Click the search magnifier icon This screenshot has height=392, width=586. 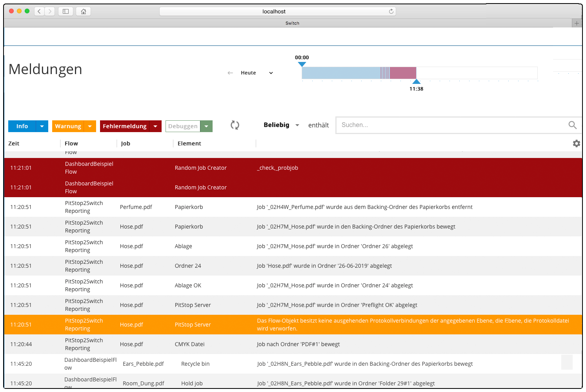[x=572, y=125]
